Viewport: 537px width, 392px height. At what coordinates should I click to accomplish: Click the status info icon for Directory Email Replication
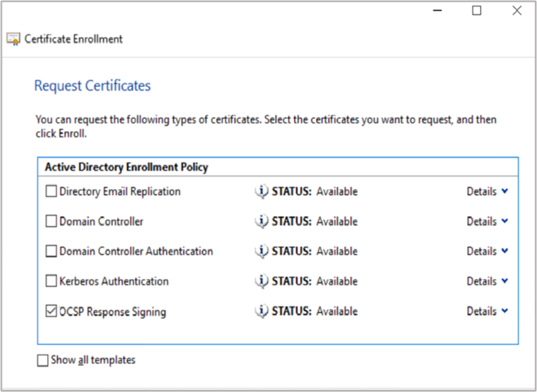(261, 192)
